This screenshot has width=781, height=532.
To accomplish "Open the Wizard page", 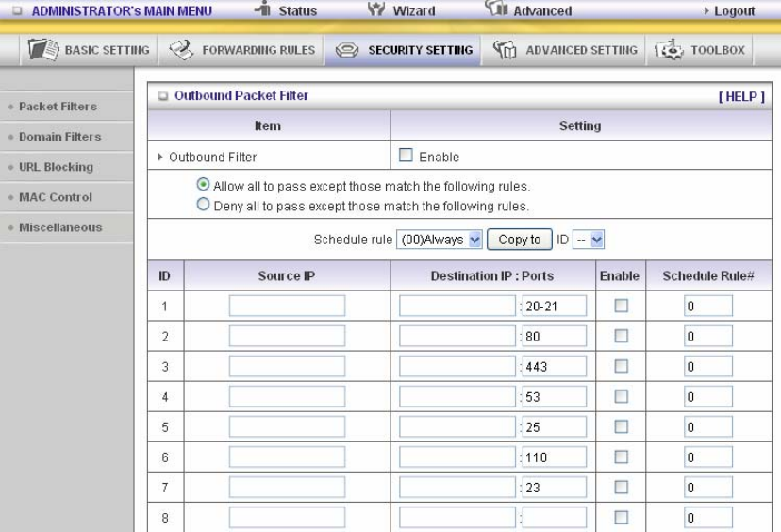I will coord(414,11).
